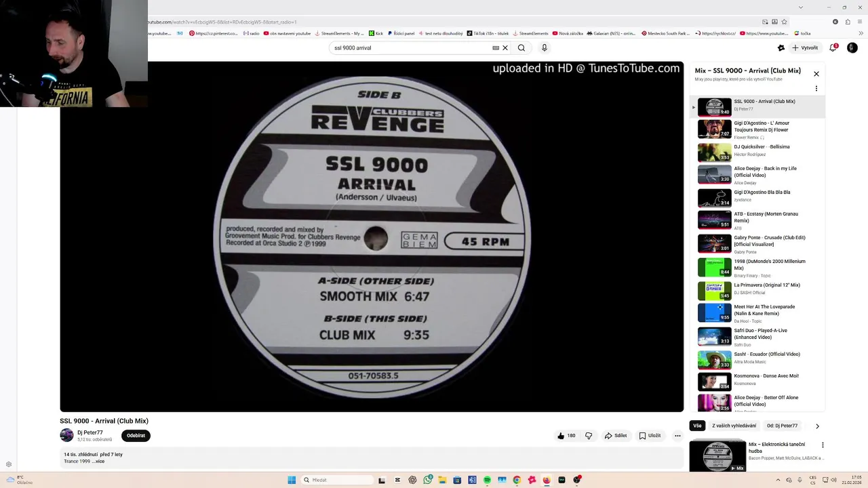This screenshot has height=488, width=868.
Task: Open ChatGPT app from the taskbar
Action: pyautogui.click(x=413, y=480)
